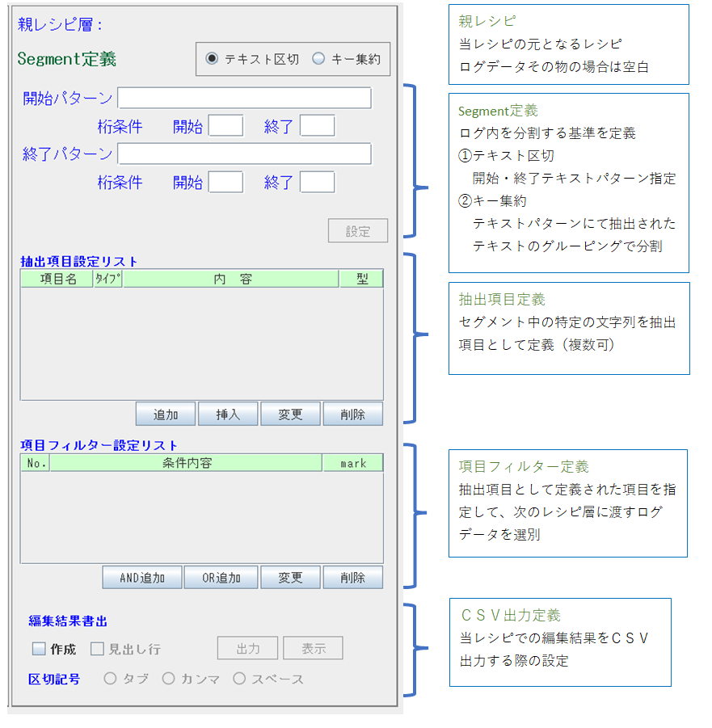Focus the 終了 box under 開始パターン 桁条件
Image resolution: width=712 pixels, height=728 pixels.
point(318,126)
